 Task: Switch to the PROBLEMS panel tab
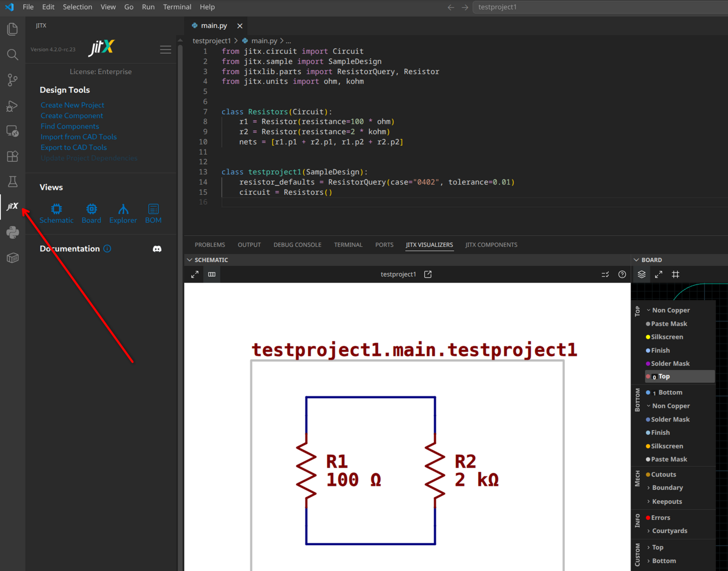pos(210,245)
